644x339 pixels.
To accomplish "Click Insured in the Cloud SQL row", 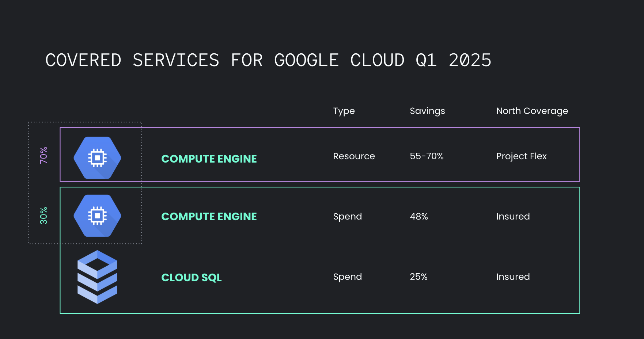I will (x=513, y=277).
